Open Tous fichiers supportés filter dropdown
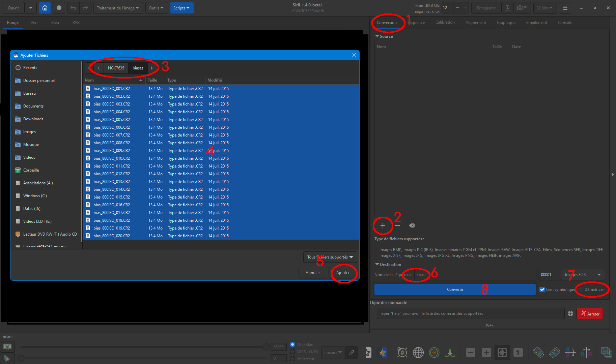This screenshot has height=364, width=616. click(x=330, y=257)
